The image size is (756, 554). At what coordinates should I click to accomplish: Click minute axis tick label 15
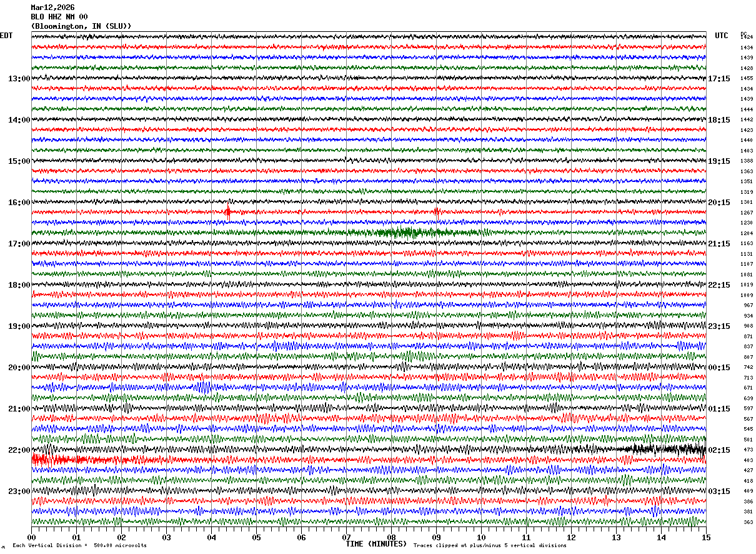705,538
